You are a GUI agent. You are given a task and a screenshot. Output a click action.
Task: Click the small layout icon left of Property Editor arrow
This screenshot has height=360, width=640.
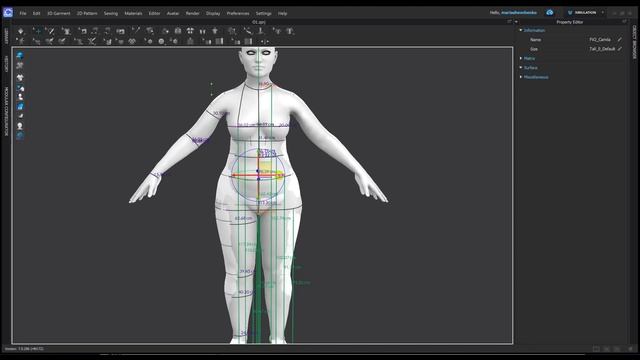click(509, 22)
